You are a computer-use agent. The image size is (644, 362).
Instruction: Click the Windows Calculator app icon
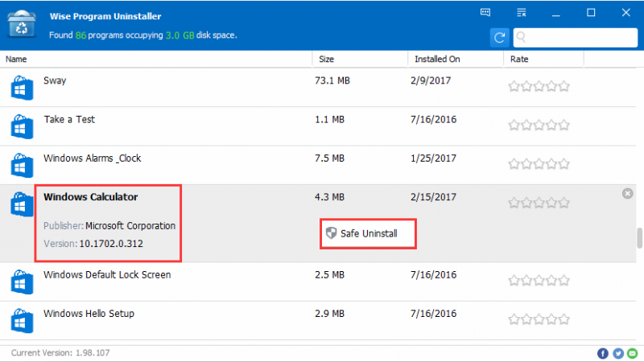(22, 204)
